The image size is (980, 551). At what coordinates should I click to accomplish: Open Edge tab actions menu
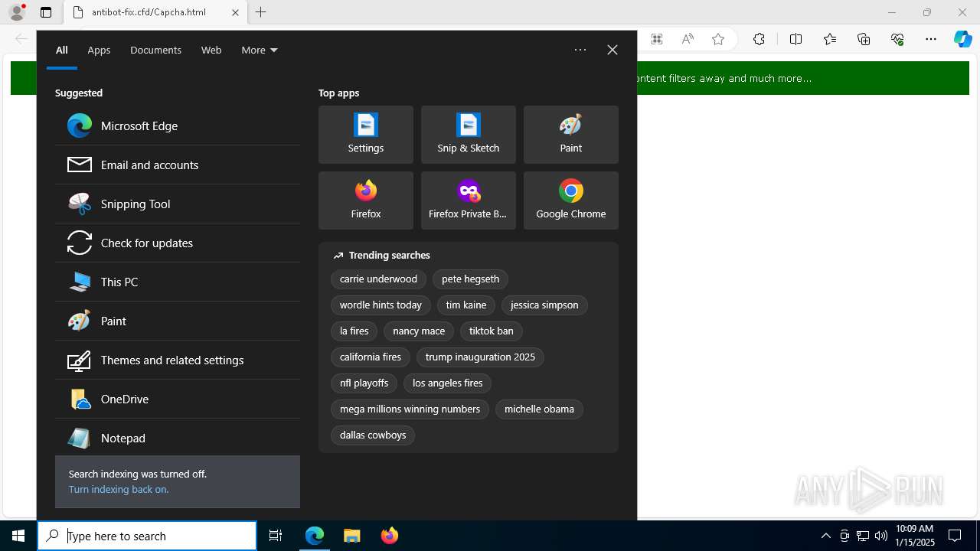[x=46, y=12]
